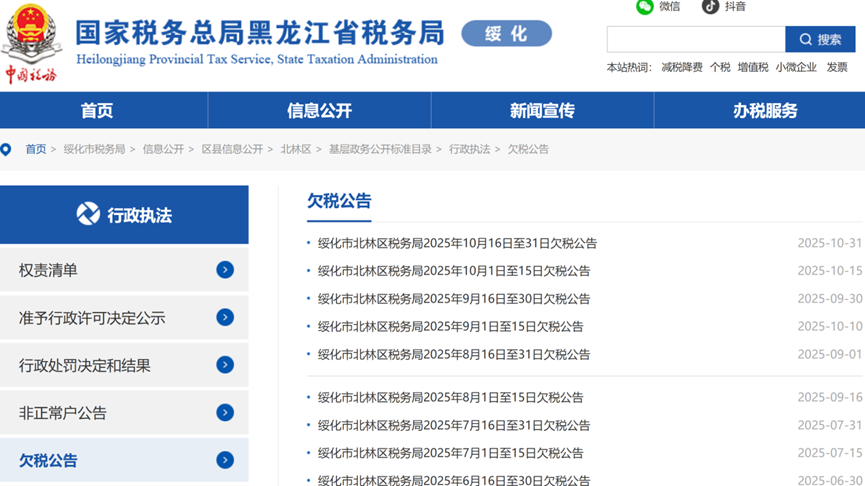865x486 pixels.
Task: Click the date 2025-10-10
Action: 830,327
